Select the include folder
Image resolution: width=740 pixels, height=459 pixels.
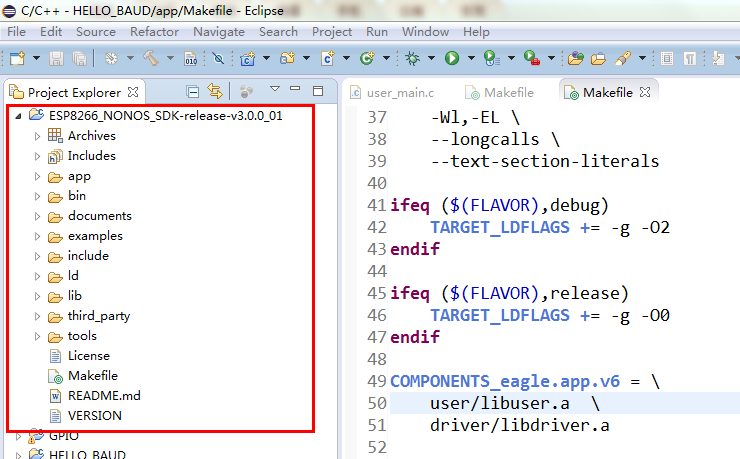(x=88, y=256)
